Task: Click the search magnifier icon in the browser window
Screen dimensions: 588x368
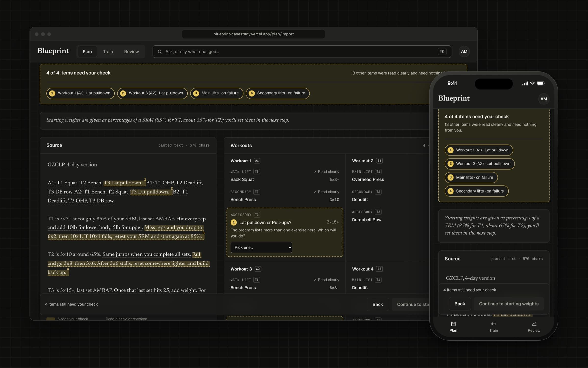Action: click(x=160, y=52)
